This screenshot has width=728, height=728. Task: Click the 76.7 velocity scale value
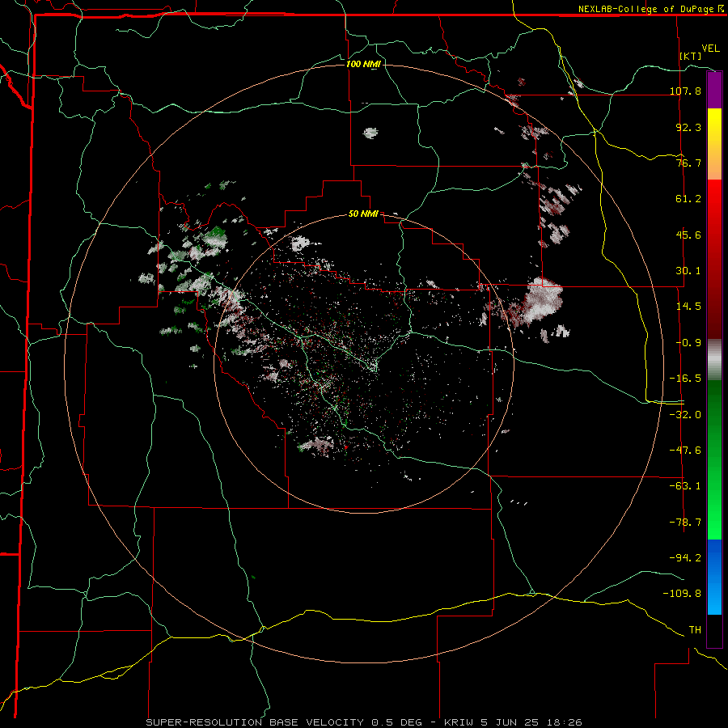(688, 163)
